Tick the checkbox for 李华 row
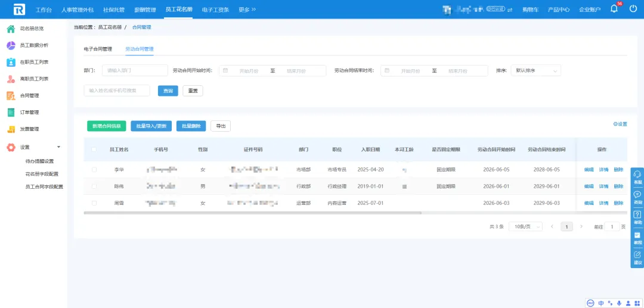 tap(94, 169)
